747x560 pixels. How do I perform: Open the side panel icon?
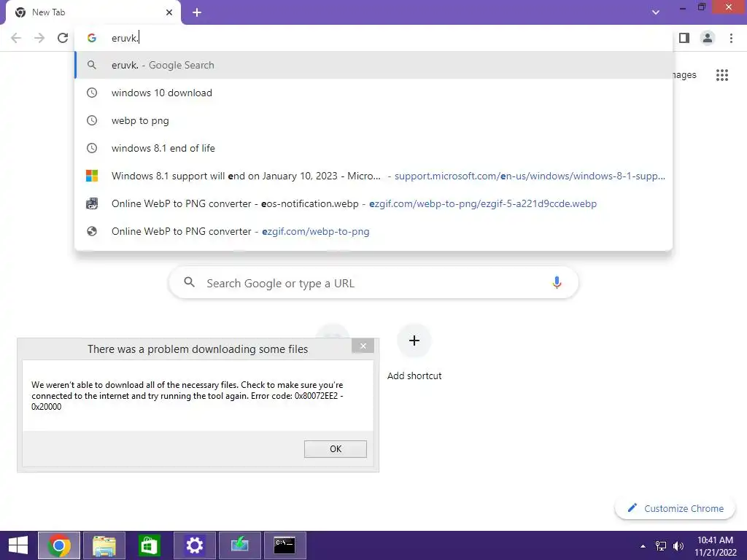click(684, 38)
